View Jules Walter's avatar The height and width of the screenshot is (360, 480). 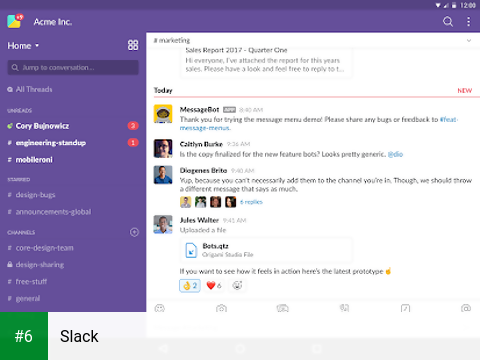(x=163, y=224)
